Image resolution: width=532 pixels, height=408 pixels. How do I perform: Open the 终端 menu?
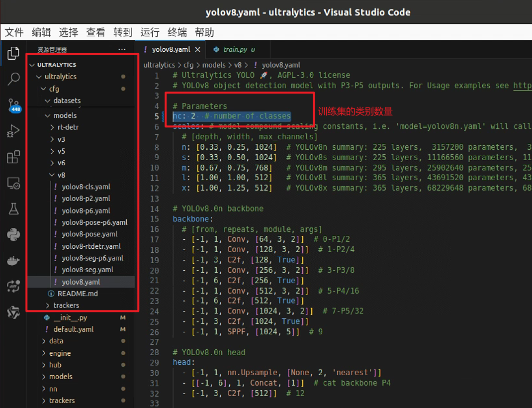point(177,32)
